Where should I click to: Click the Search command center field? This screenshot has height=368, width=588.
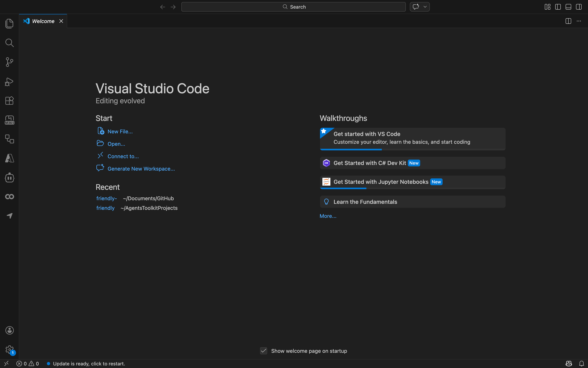[x=293, y=7]
